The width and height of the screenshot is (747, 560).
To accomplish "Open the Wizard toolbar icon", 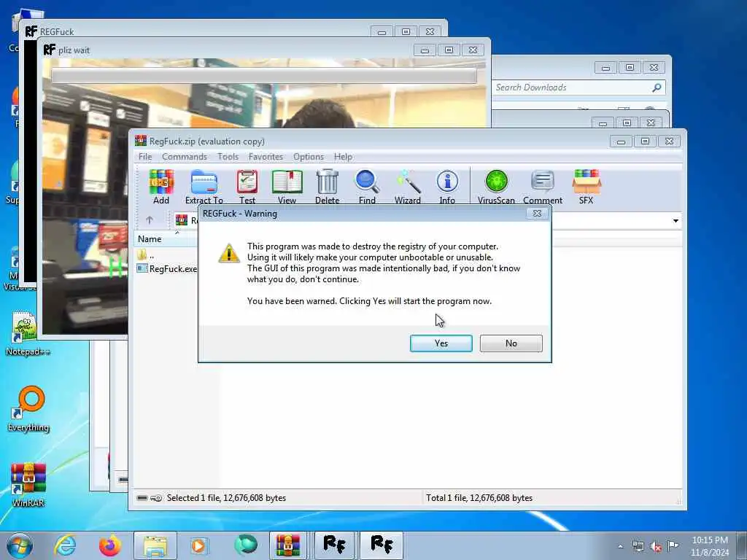I will [x=407, y=187].
